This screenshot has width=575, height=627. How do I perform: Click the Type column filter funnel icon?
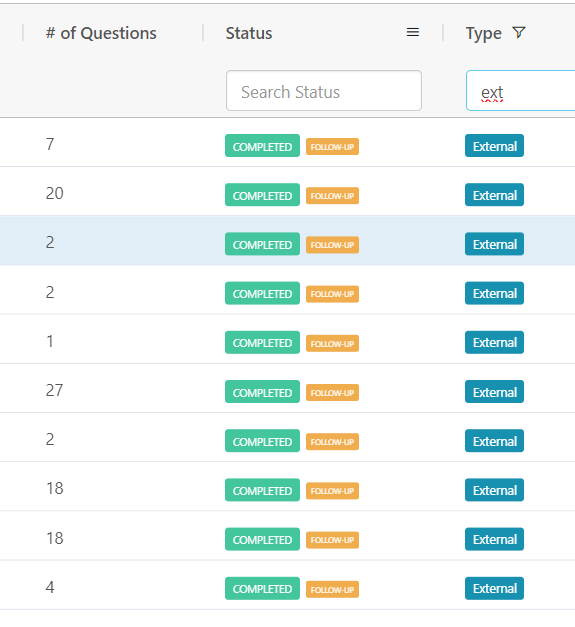pyautogui.click(x=519, y=32)
